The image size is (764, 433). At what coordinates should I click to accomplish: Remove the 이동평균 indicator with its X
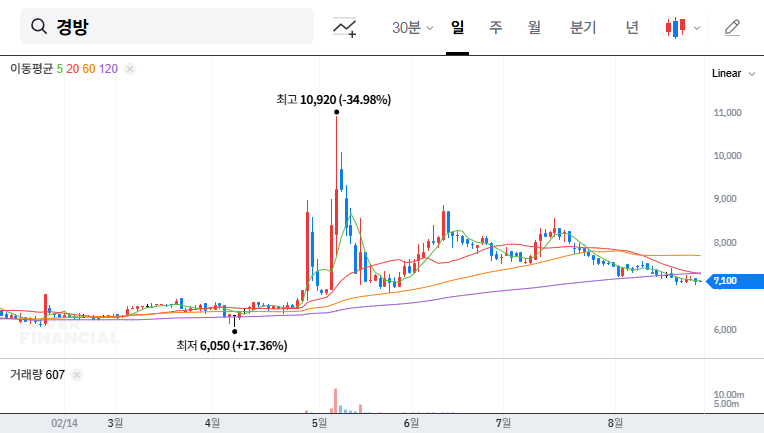pos(130,69)
